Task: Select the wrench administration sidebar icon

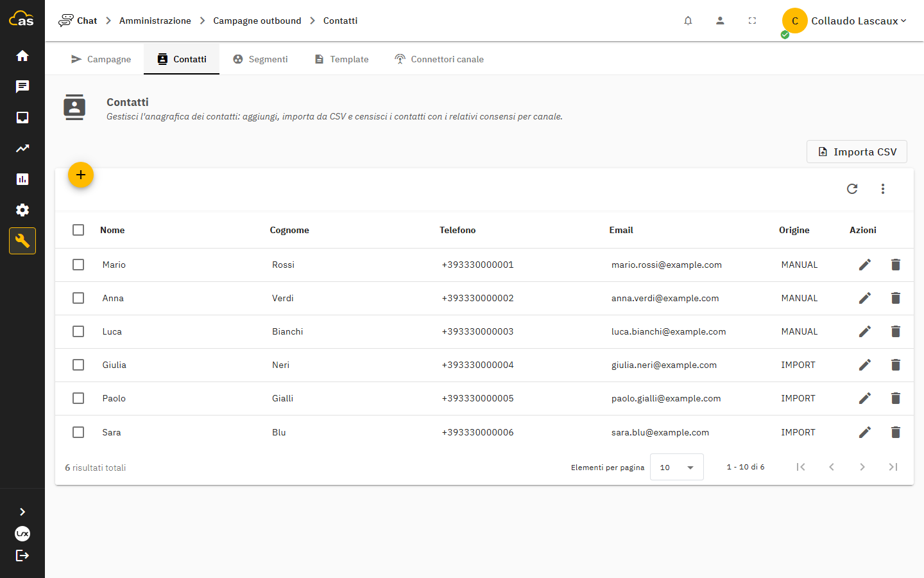Action: click(x=22, y=241)
